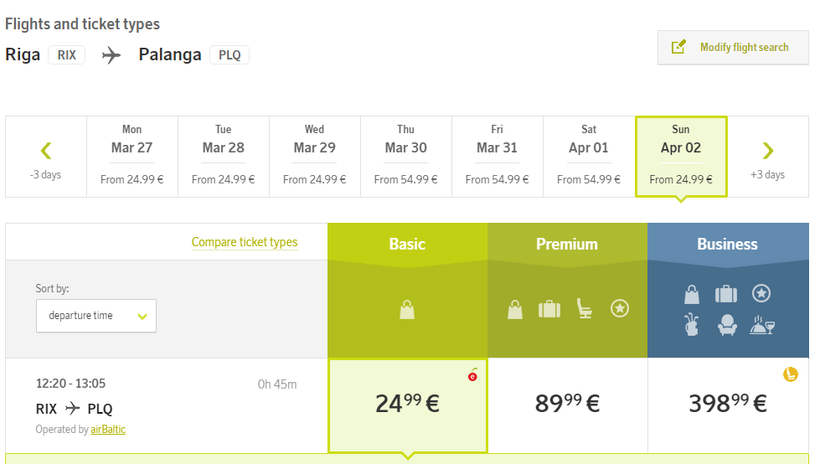Select the Thu Mar 30 date tab
This screenshot has height=464, width=820.
click(406, 157)
